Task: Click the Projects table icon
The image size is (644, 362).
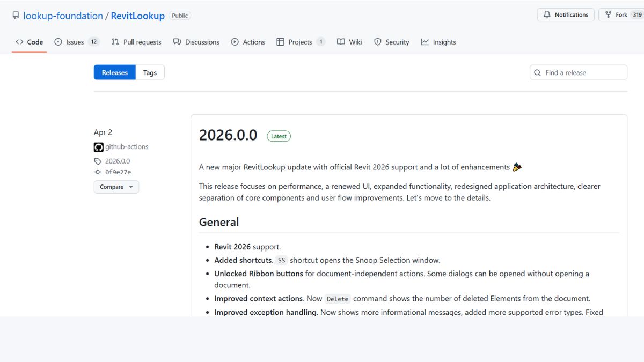Action: (x=280, y=42)
